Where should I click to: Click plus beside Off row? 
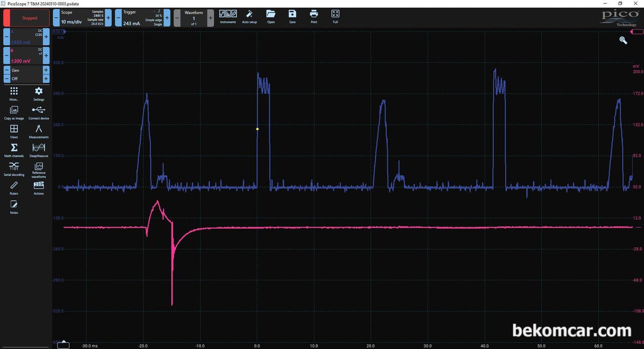click(x=46, y=79)
